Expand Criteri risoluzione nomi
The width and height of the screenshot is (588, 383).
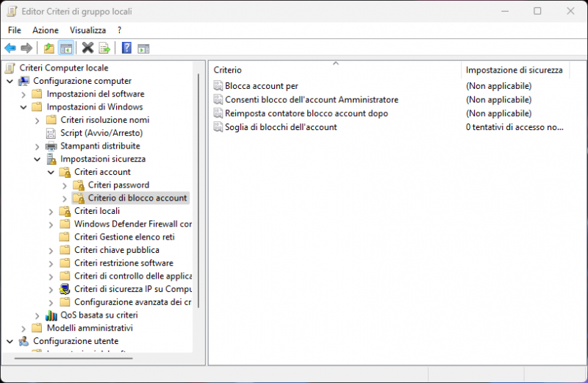pos(37,121)
